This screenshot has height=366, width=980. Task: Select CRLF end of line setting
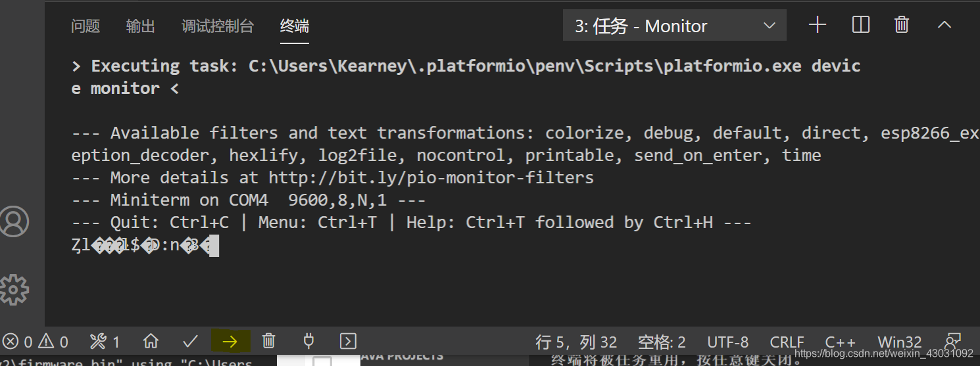787,342
